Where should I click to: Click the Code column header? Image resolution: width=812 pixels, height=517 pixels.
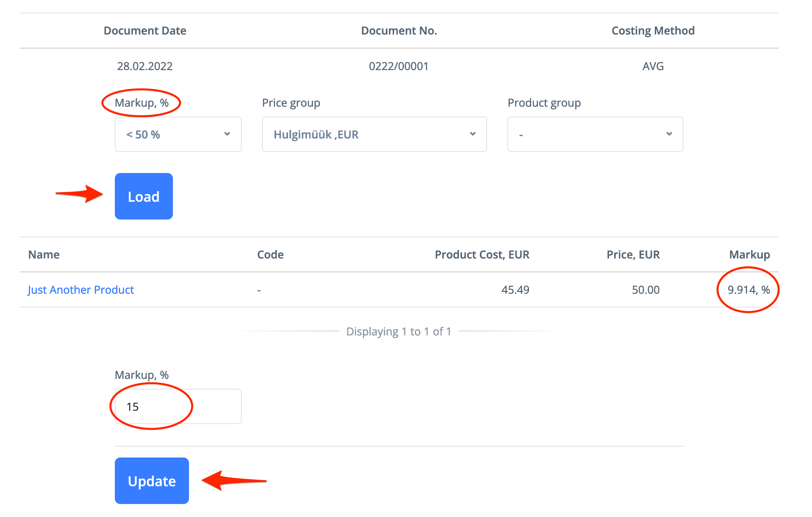[x=270, y=255]
